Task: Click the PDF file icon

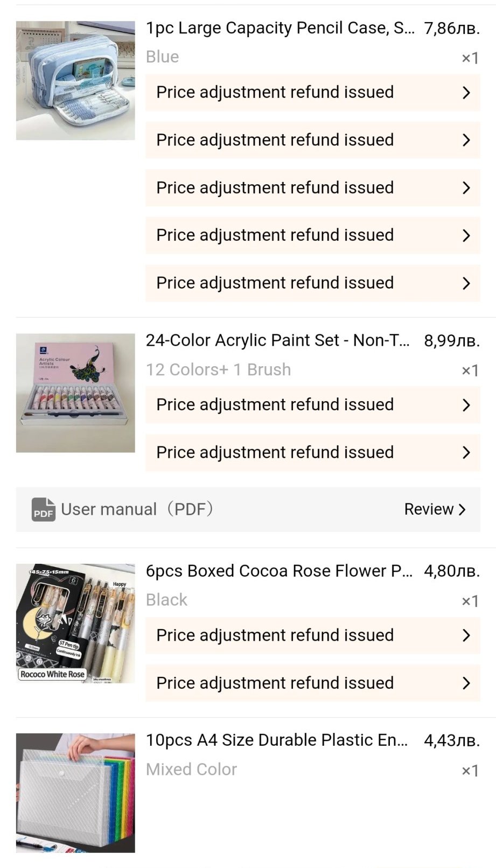Action: (43, 509)
